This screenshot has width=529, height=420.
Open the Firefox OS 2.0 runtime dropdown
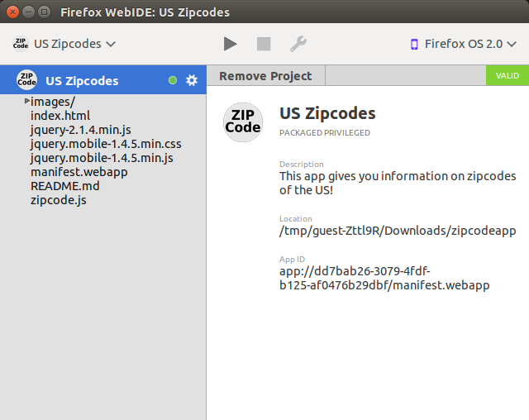(x=463, y=44)
